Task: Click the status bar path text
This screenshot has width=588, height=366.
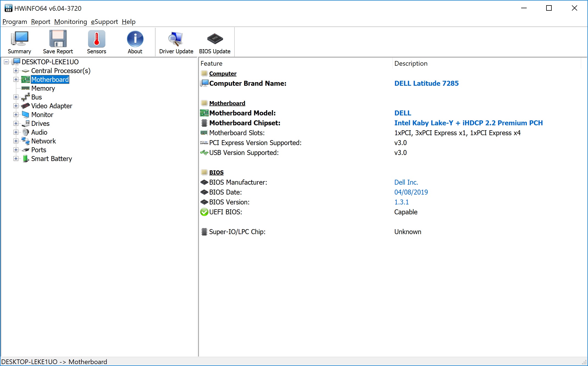Action: (54, 362)
